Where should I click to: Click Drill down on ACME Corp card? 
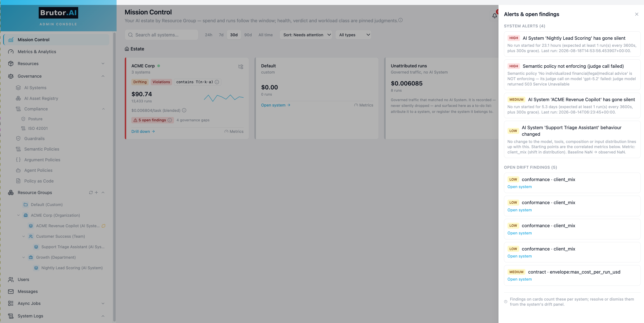143,131
